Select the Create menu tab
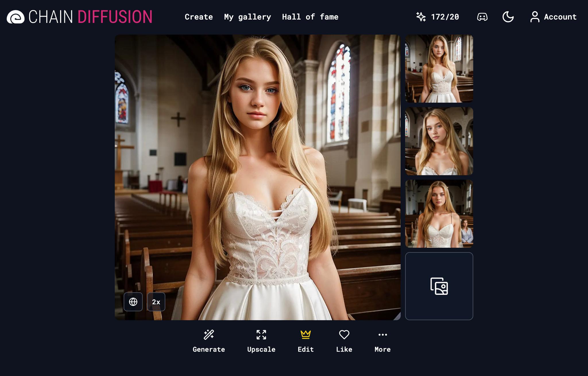Viewport: 588px width, 376px height. [198, 17]
